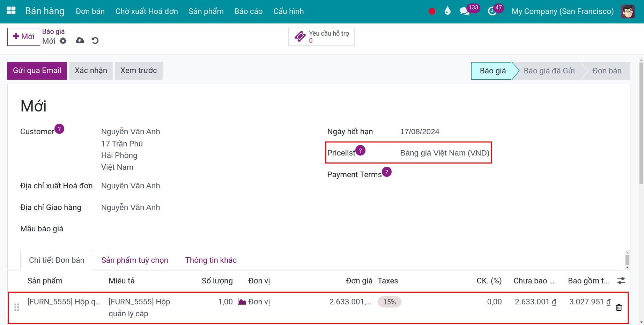
Task: Click the drag handle on FURN_5555 row
Action: tap(16, 308)
